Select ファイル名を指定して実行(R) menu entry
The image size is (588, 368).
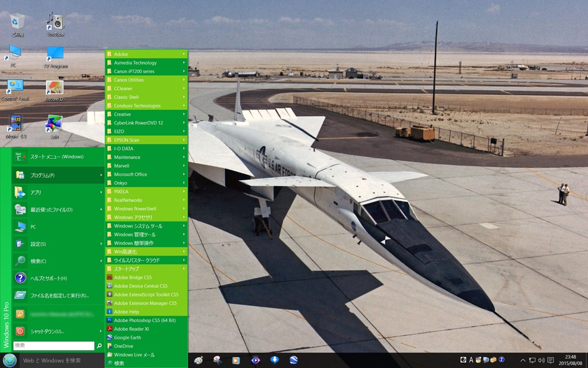(x=58, y=295)
